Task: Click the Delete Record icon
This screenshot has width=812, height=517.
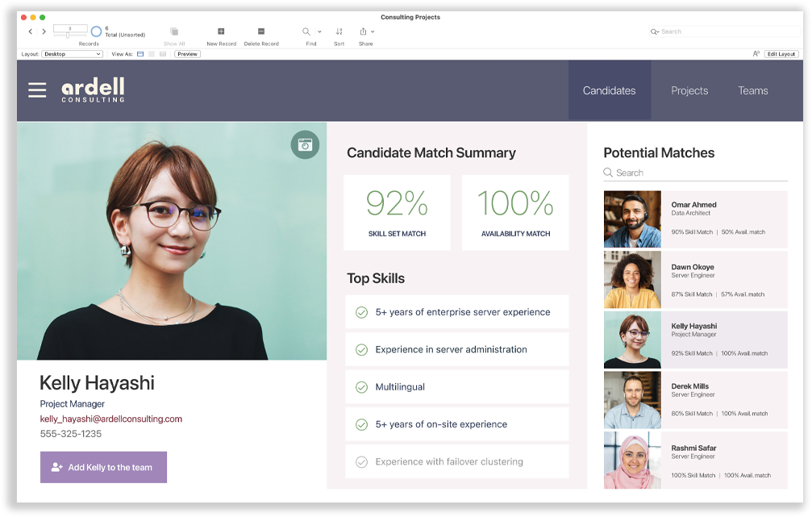Action: click(262, 31)
